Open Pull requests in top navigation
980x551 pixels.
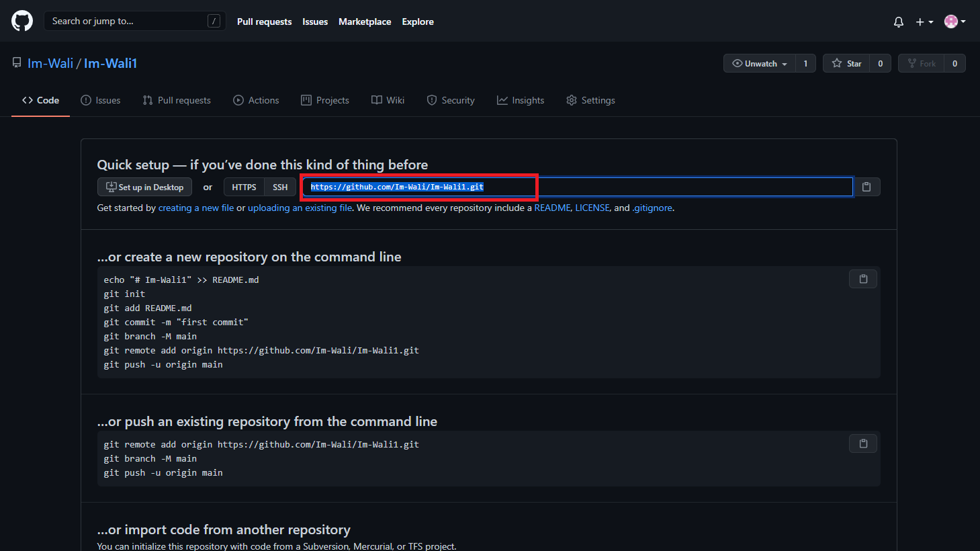click(x=264, y=22)
